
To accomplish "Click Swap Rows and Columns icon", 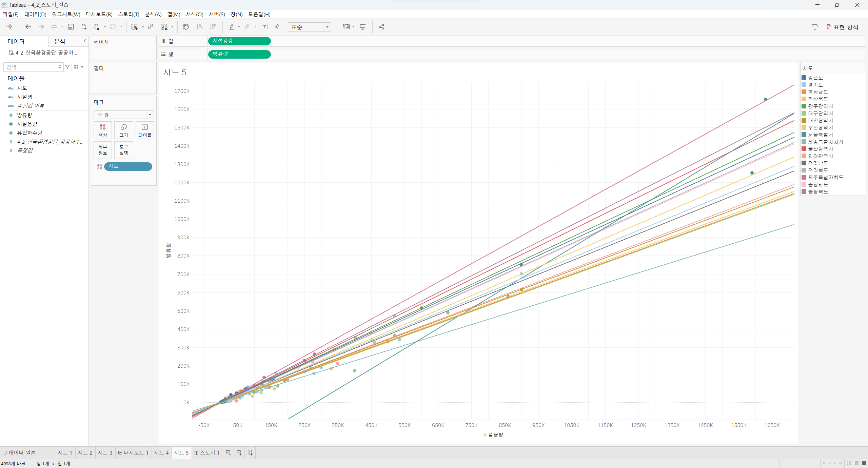I will pos(186,27).
